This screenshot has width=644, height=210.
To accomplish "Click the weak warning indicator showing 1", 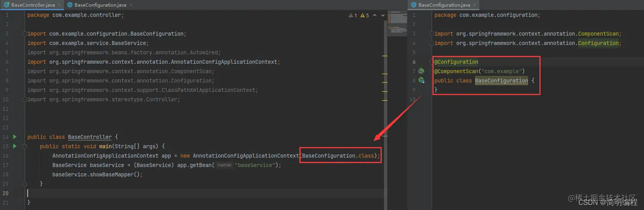I will pos(353,15).
